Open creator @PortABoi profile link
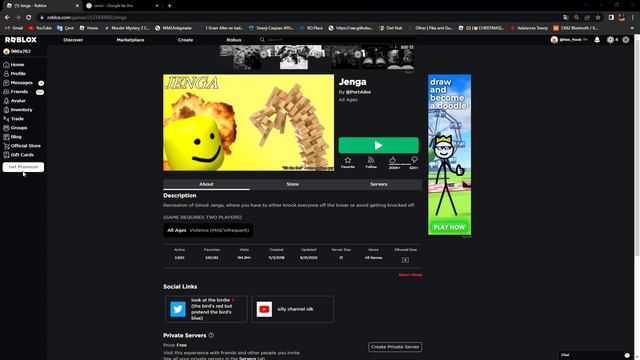Image resolution: width=640 pixels, height=360 pixels. pyautogui.click(x=358, y=92)
